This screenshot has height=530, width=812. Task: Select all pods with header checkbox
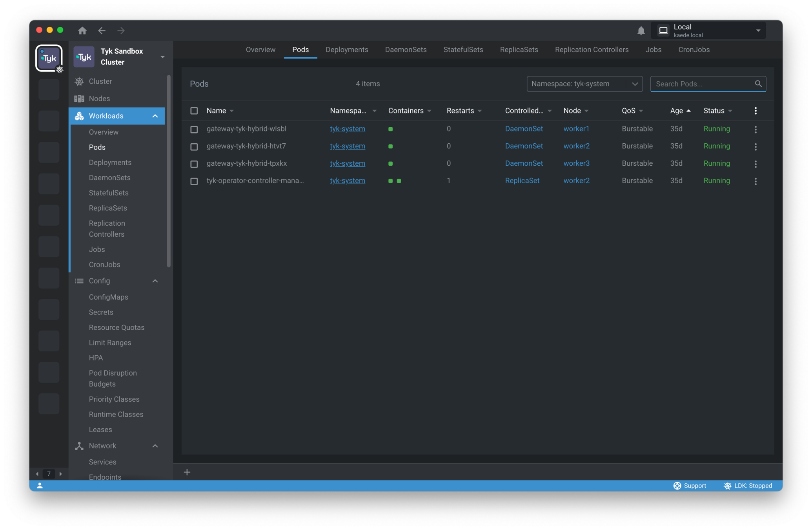(x=194, y=111)
